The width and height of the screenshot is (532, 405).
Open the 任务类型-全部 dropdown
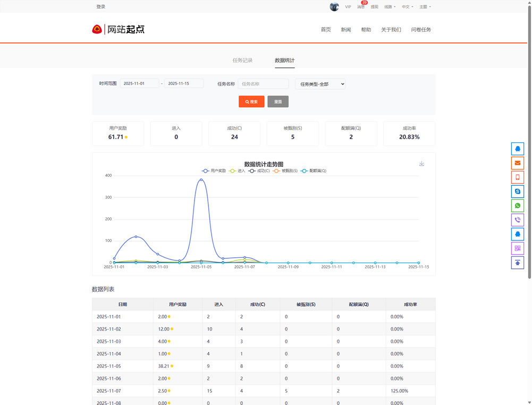point(320,84)
